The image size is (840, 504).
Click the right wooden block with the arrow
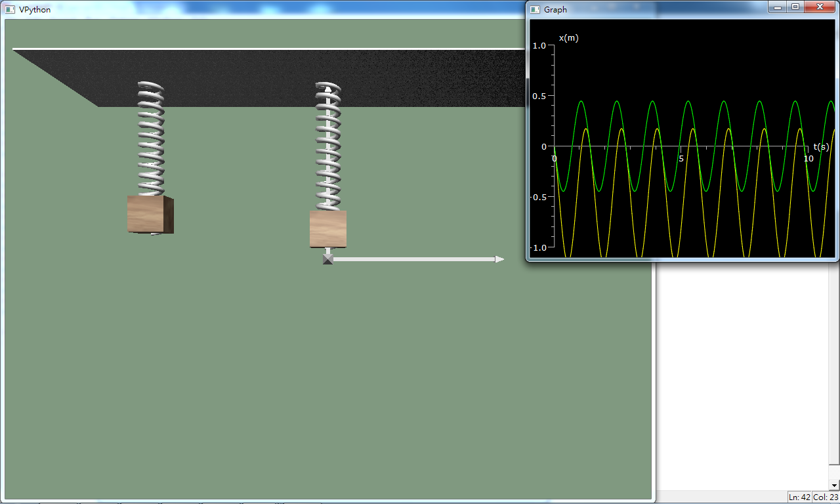coord(328,229)
